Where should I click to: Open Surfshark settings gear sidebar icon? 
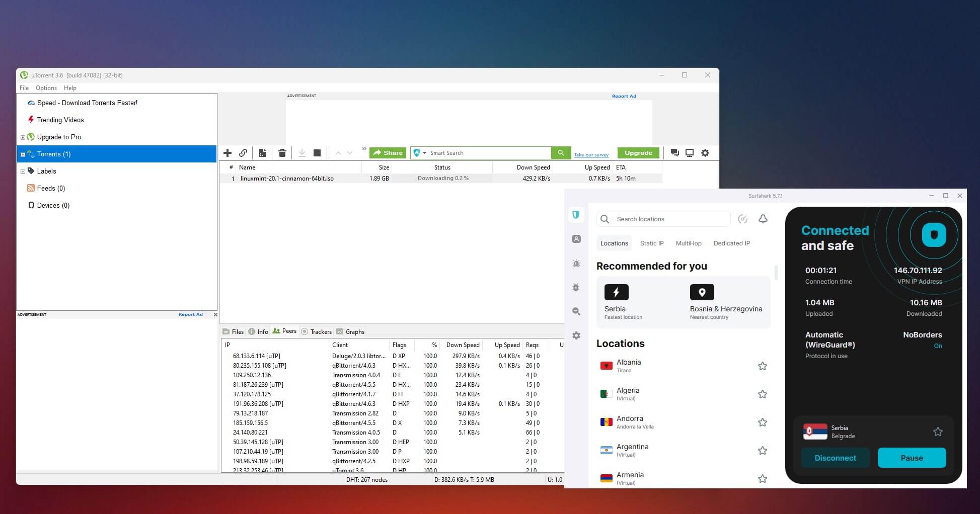[x=576, y=335]
